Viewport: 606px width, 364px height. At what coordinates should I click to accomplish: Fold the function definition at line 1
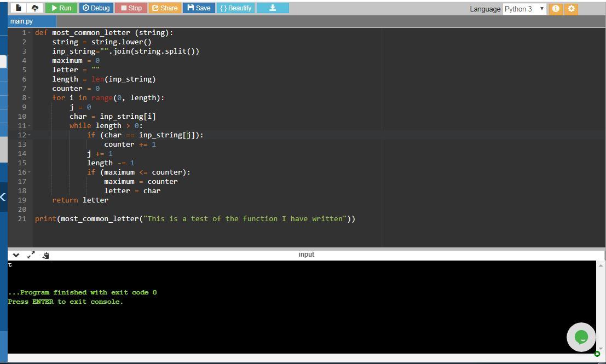[x=29, y=33]
